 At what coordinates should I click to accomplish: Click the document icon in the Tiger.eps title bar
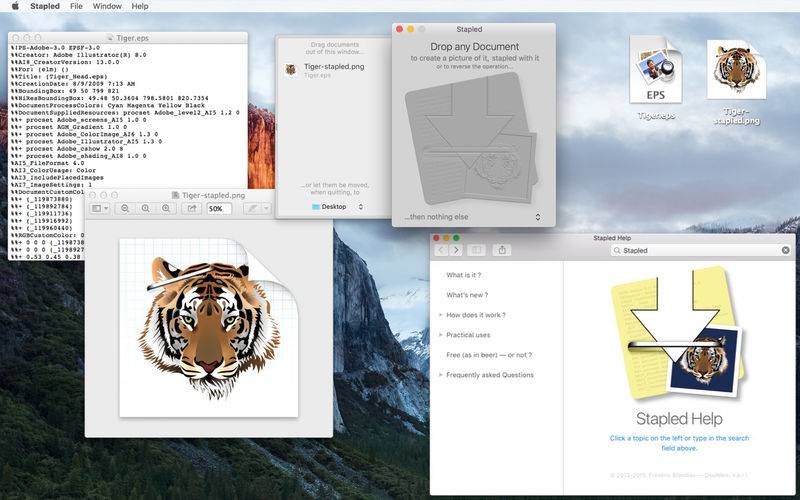(x=111, y=38)
